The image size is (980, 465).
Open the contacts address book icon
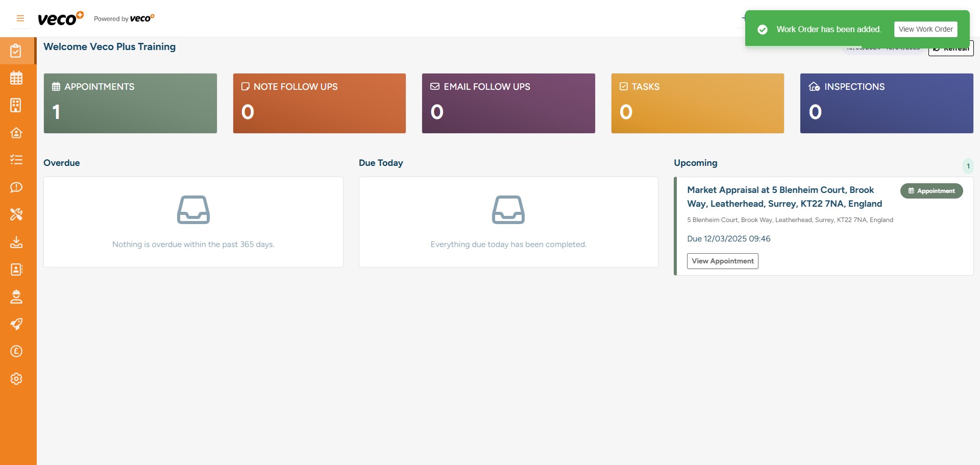(x=16, y=270)
